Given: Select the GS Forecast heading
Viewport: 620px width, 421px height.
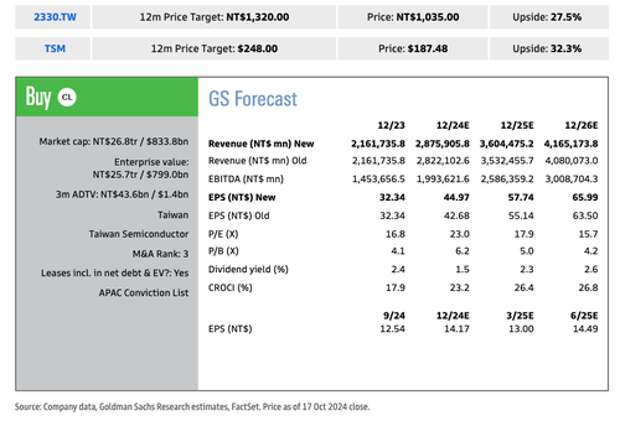Looking at the screenshot, I should pos(253,98).
